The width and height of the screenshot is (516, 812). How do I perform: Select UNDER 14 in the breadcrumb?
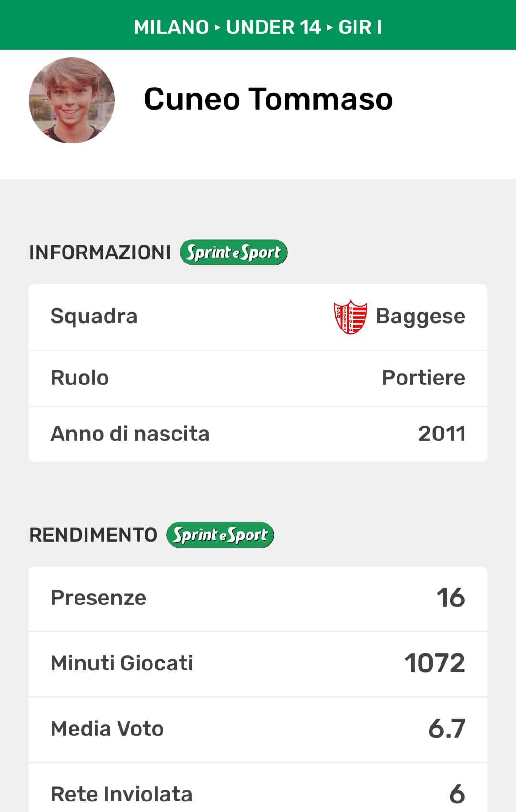273,27
